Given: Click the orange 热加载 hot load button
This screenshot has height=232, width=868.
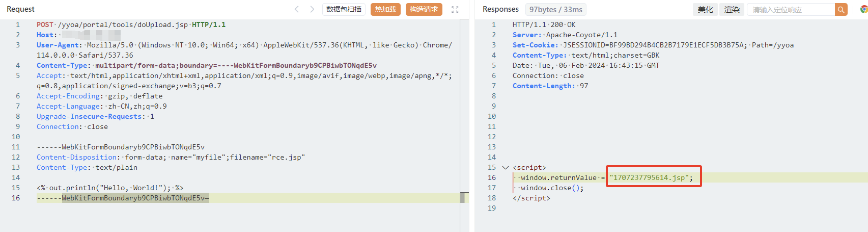Looking at the screenshot, I should pos(385,9).
